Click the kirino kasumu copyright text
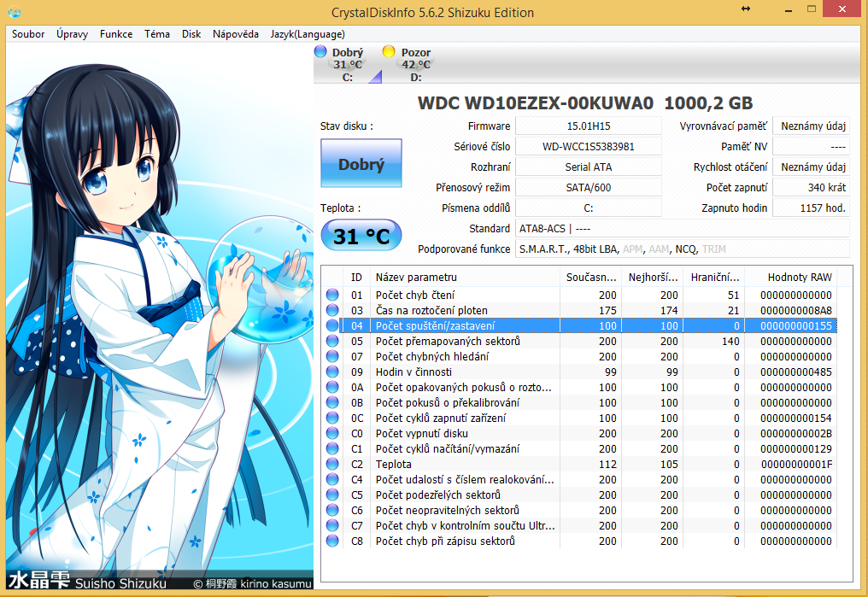868x597 pixels. (252, 583)
